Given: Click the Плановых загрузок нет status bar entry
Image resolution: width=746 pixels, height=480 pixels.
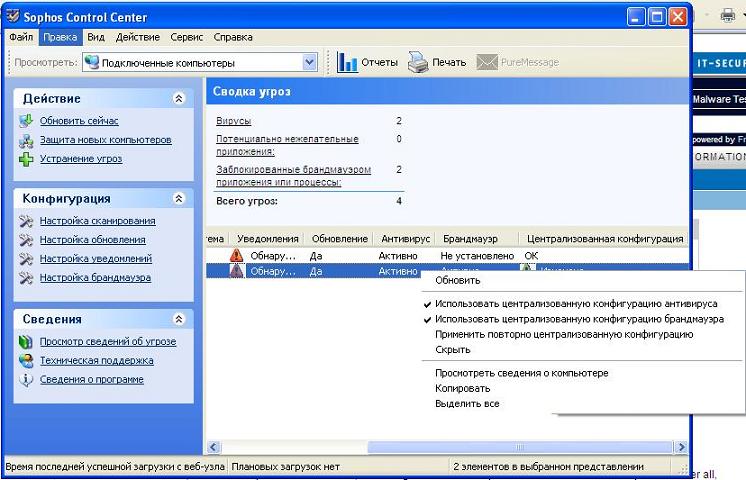Looking at the screenshot, I should 285,467.
